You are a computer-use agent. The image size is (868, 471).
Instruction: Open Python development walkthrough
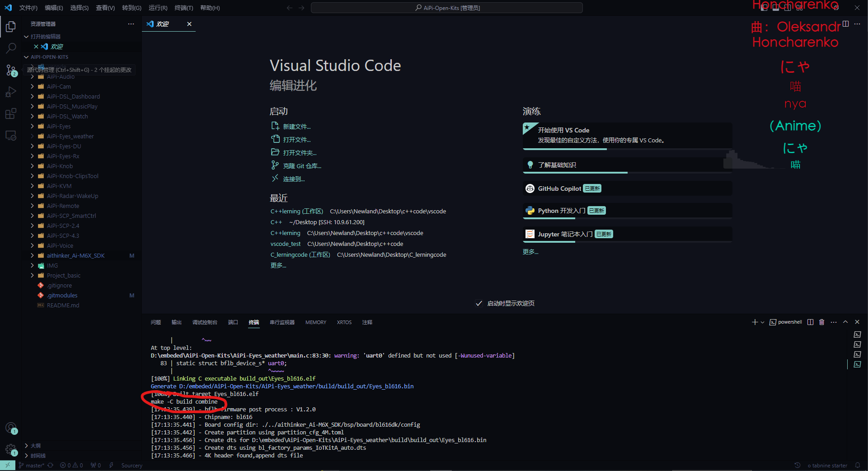pyautogui.click(x=627, y=211)
